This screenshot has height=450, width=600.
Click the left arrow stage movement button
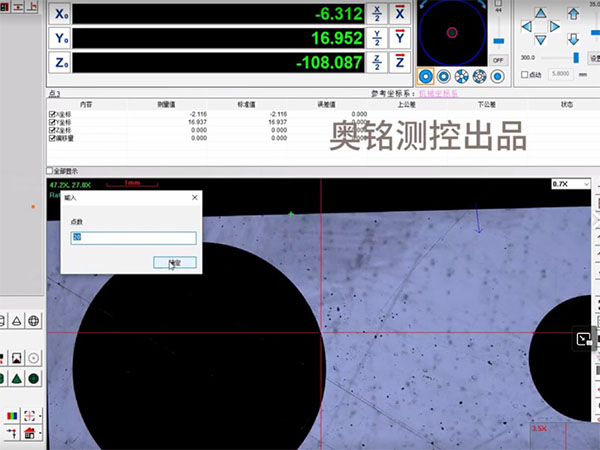coord(527,25)
